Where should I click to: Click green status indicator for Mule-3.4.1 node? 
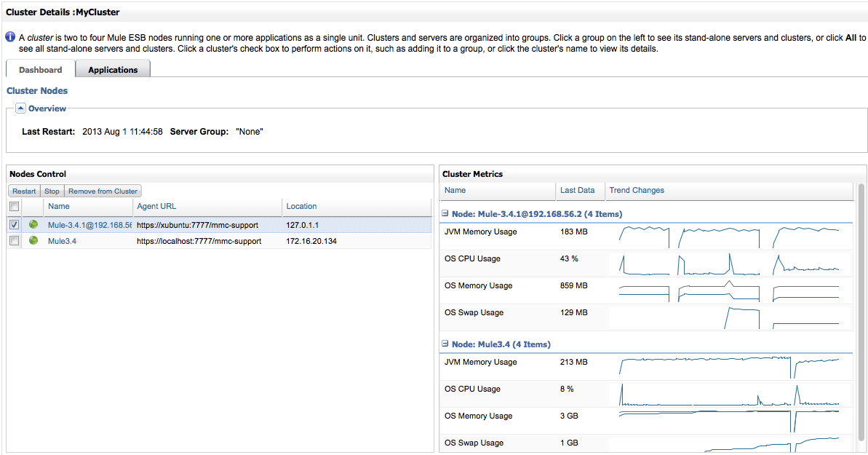tap(33, 225)
